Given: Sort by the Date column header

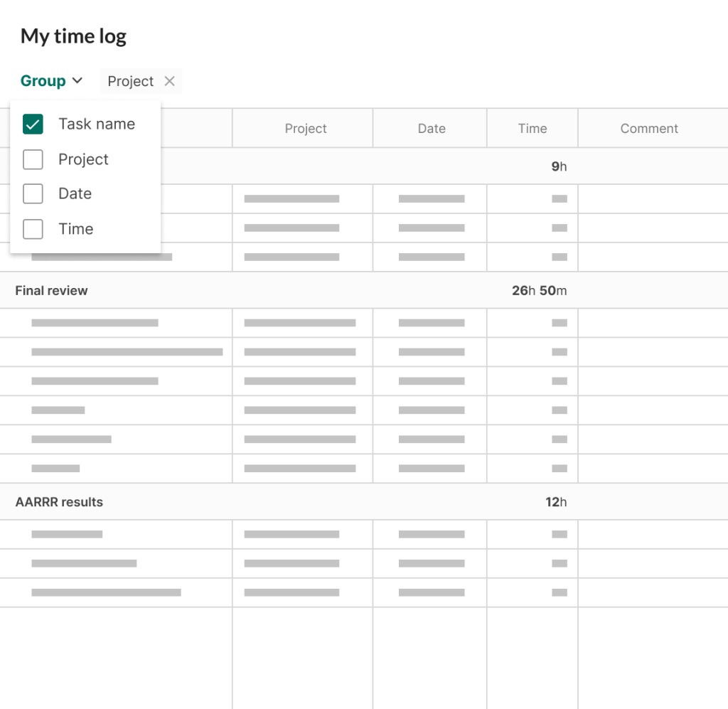Looking at the screenshot, I should click(432, 129).
